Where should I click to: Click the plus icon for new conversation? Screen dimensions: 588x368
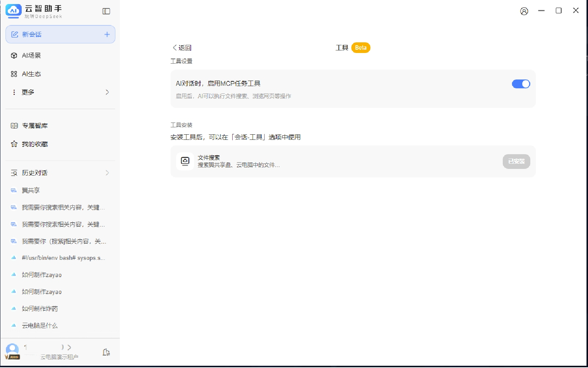tap(107, 35)
